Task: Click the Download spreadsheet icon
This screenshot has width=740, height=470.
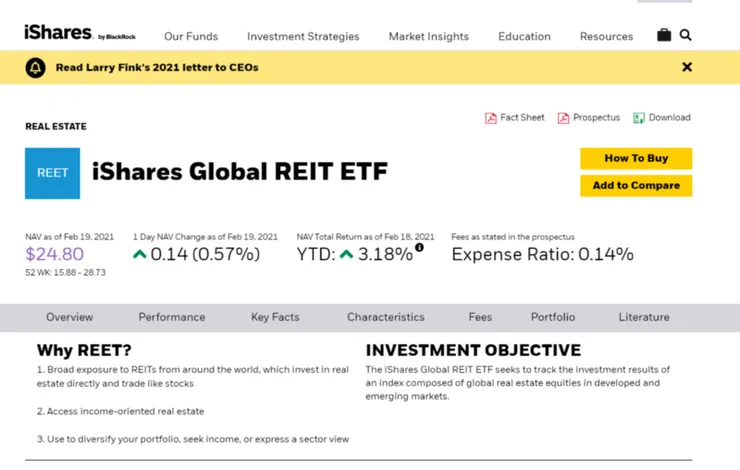Action: tap(639, 118)
